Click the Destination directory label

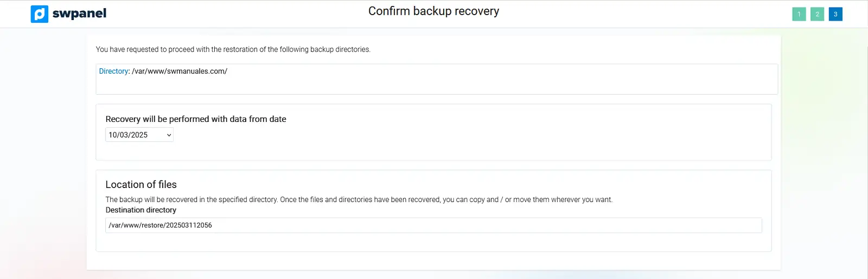point(141,210)
